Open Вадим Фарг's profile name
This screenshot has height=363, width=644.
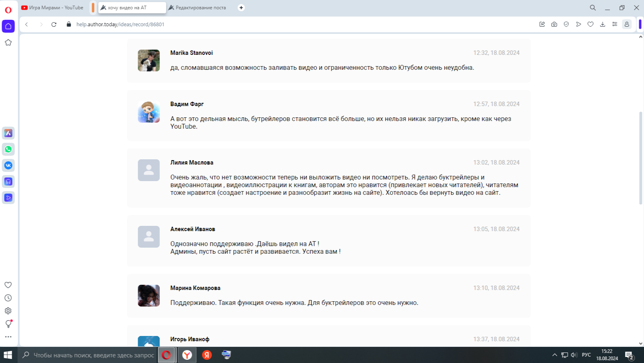(x=187, y=104)
